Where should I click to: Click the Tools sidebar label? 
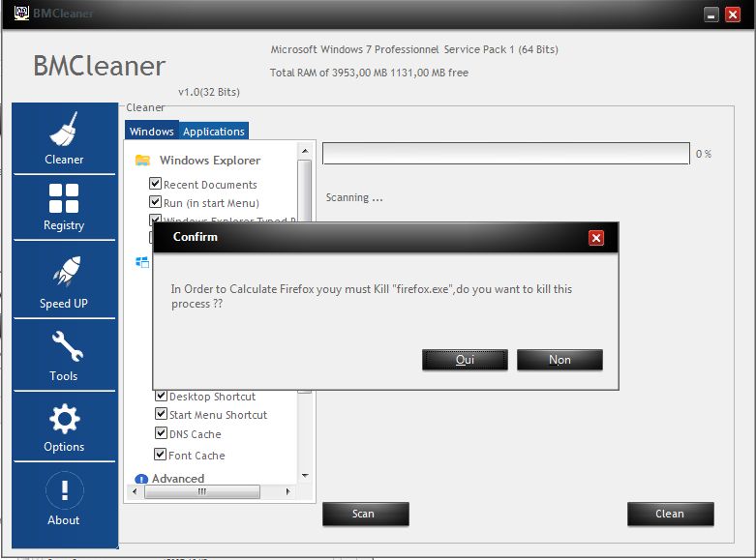point(64,376)
